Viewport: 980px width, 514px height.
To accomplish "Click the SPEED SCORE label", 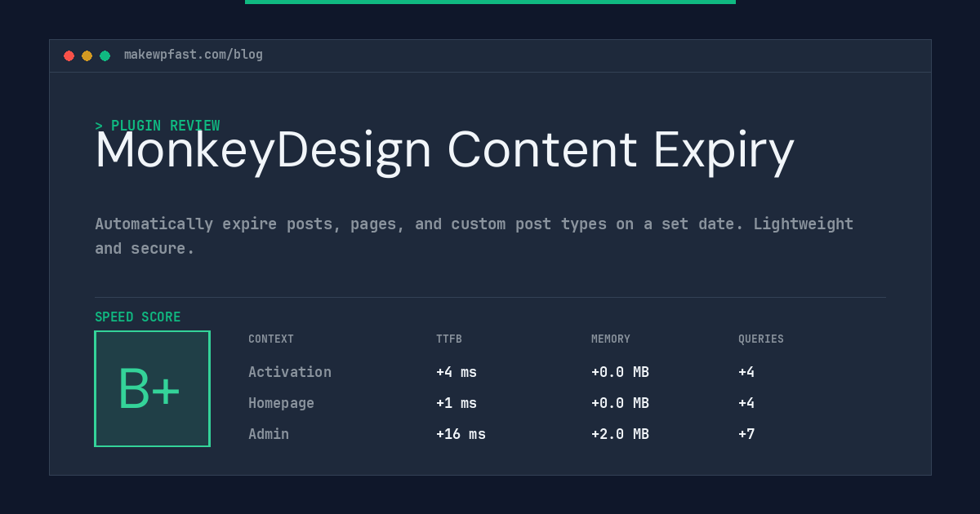I will coord(138,317).
